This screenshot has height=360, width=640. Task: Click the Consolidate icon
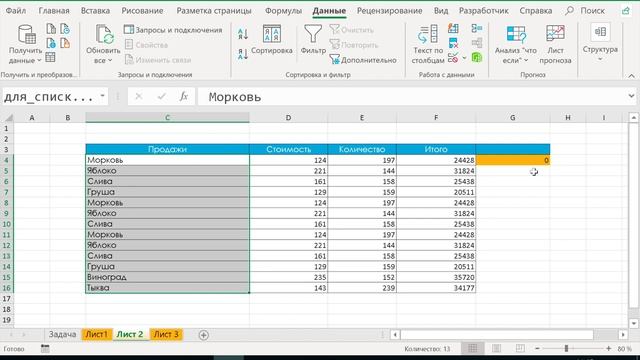click(477, 29)
